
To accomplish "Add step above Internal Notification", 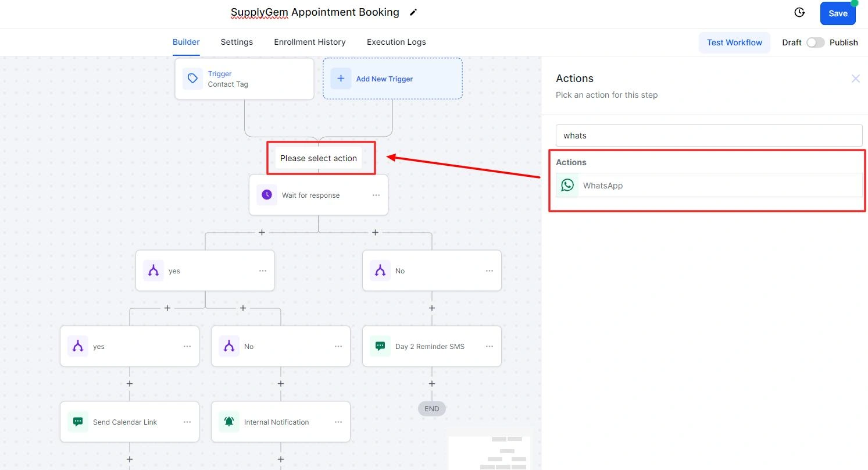I will click(x=281, y=383).
